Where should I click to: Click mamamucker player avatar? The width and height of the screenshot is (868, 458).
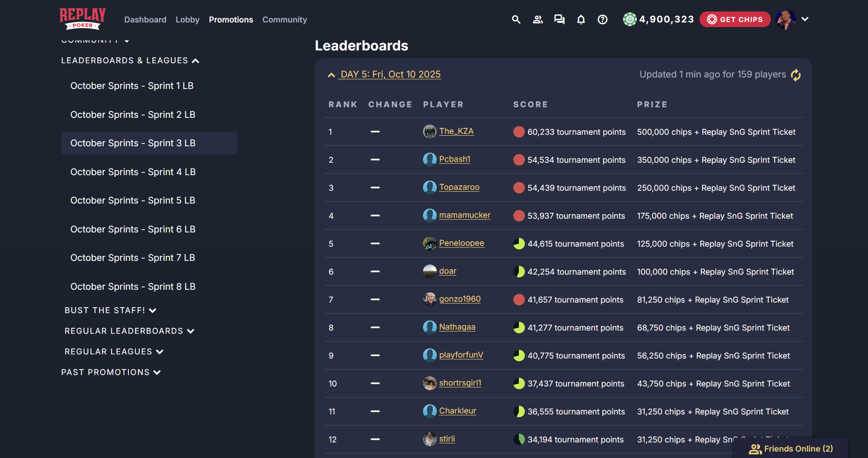pos(429,215)
